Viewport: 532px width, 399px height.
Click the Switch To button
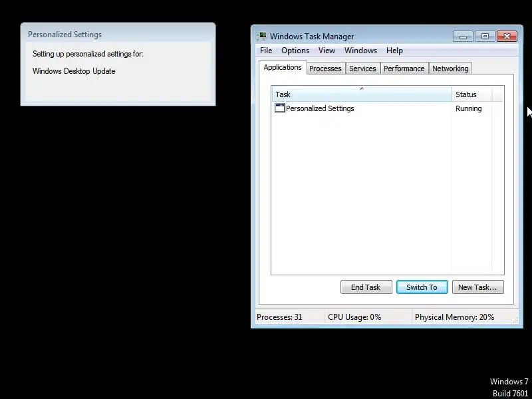tap(422, 287)
